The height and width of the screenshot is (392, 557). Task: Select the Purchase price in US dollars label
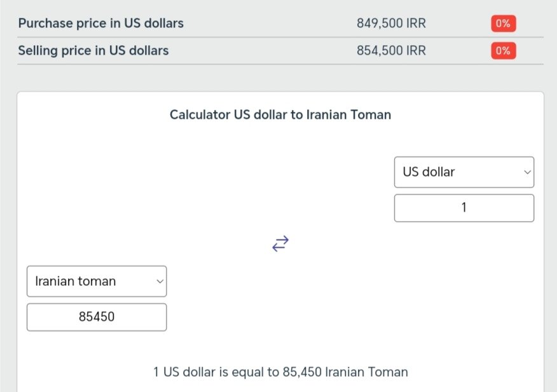tap(100, 24)
